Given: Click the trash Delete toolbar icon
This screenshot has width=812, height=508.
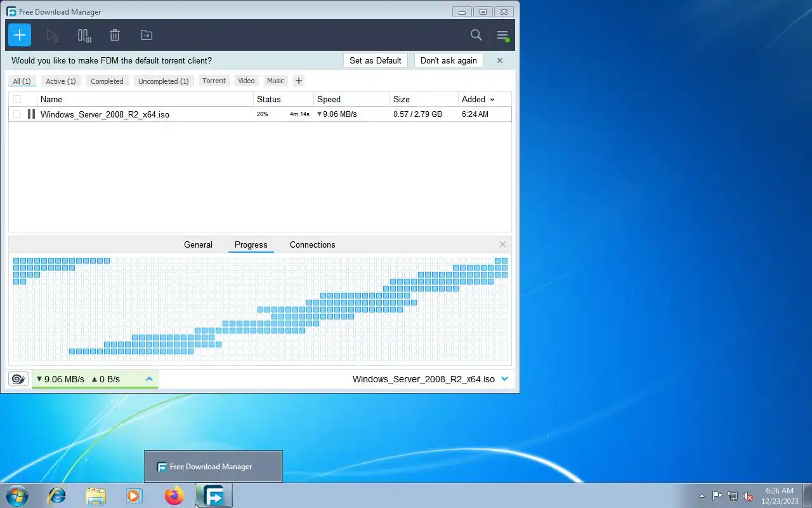Looking at the screenshot, I should (115, 36).
